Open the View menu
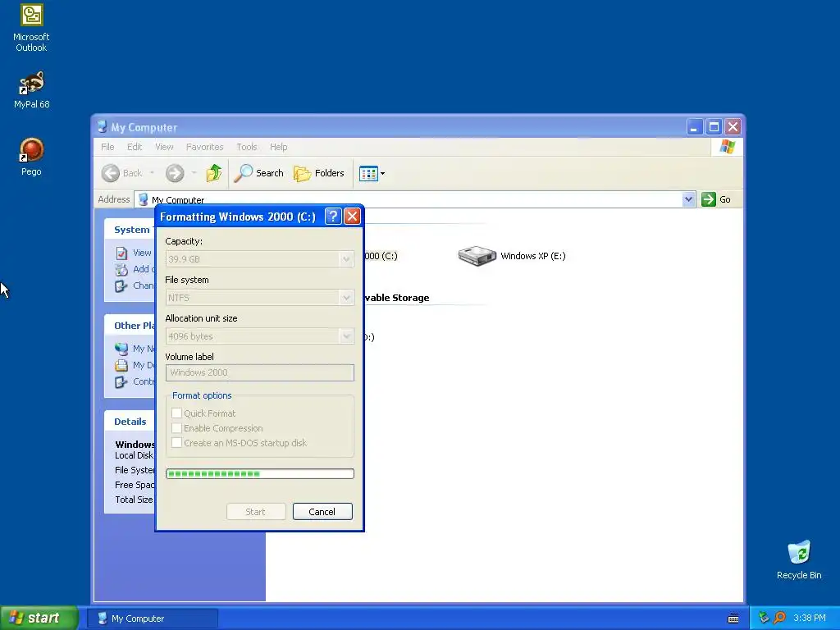This screenshot has height=630, width=840. 164,147
